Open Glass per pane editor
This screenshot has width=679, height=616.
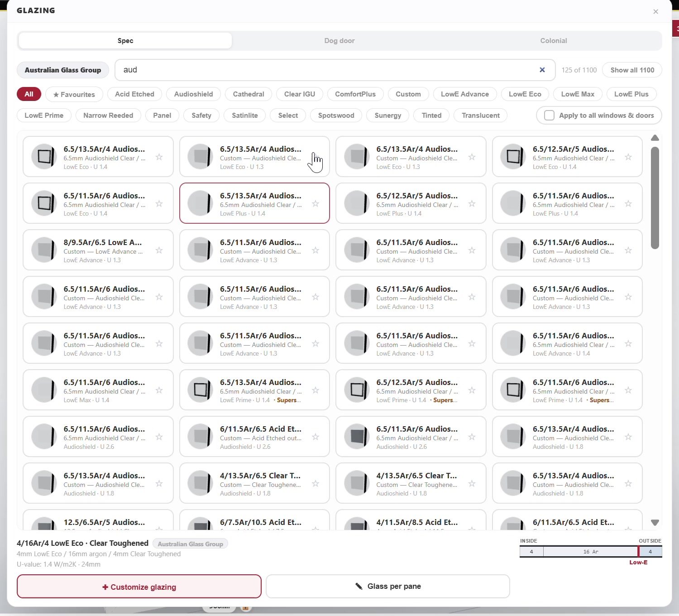click(x=388, y=587)
